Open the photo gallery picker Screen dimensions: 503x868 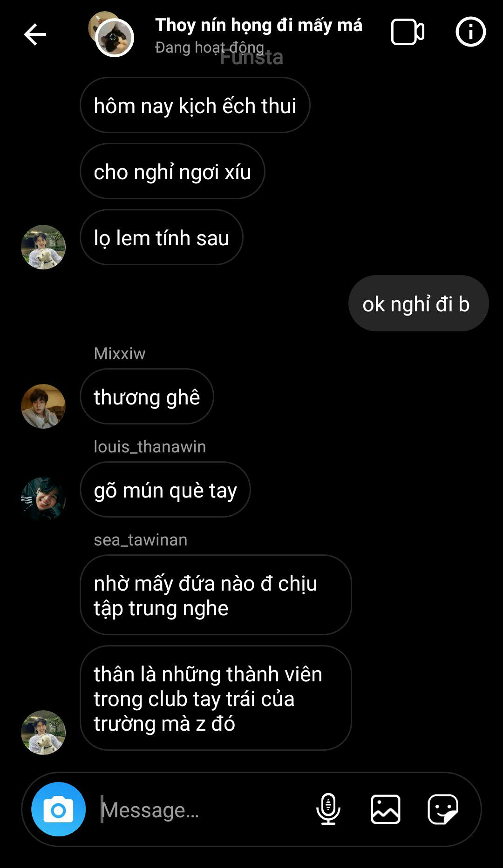click(x=386, y=809)
